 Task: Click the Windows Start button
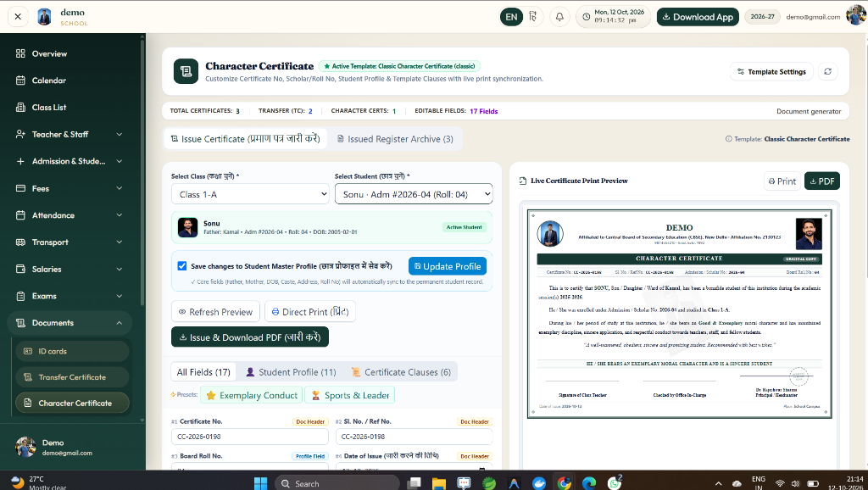[x=260, y=483]
